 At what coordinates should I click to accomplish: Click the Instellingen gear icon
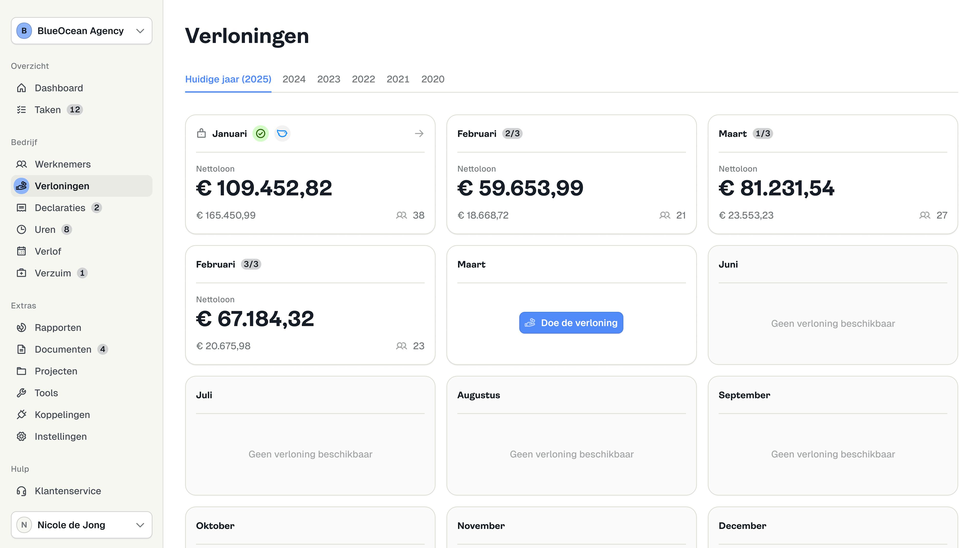21,436
